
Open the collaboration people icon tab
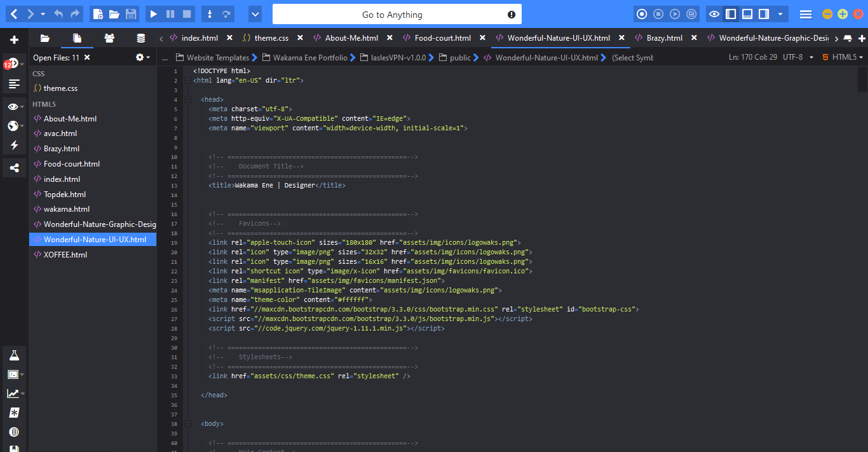tap(109, 38)
